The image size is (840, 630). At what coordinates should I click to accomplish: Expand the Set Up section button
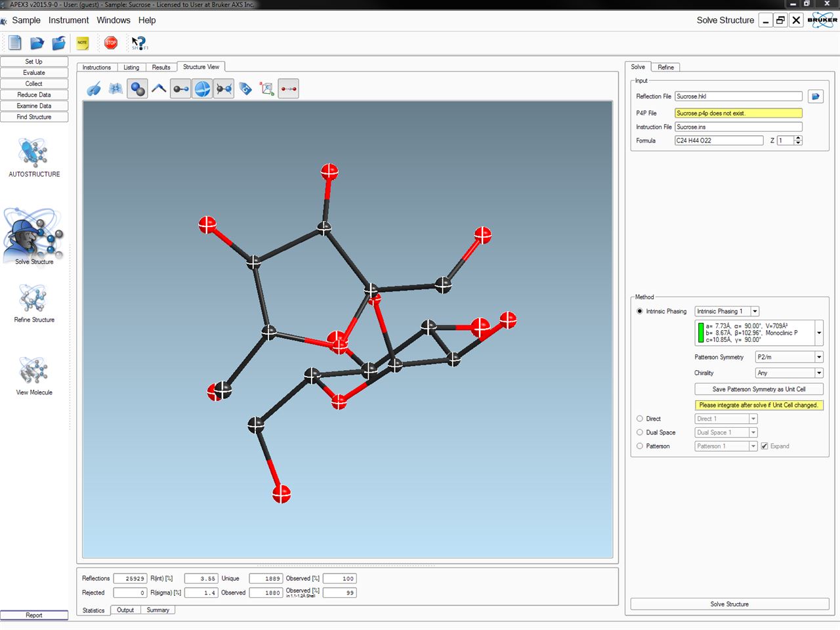(x=34, y=62)
